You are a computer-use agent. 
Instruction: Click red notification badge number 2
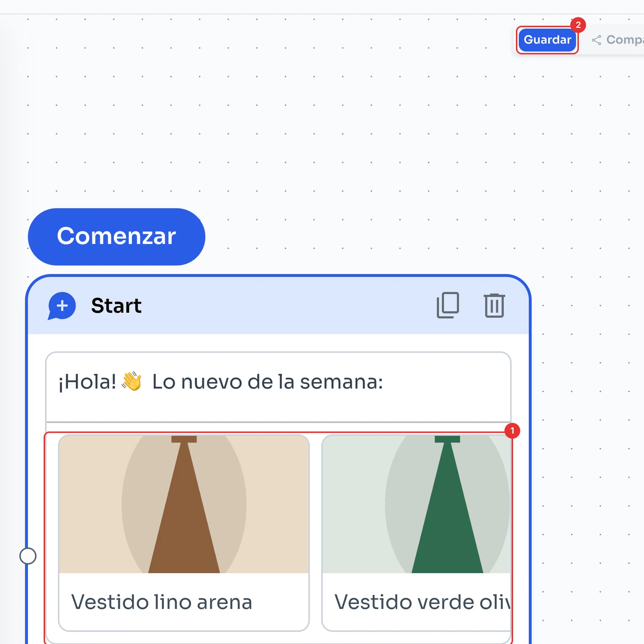click(x=578, y=25)
